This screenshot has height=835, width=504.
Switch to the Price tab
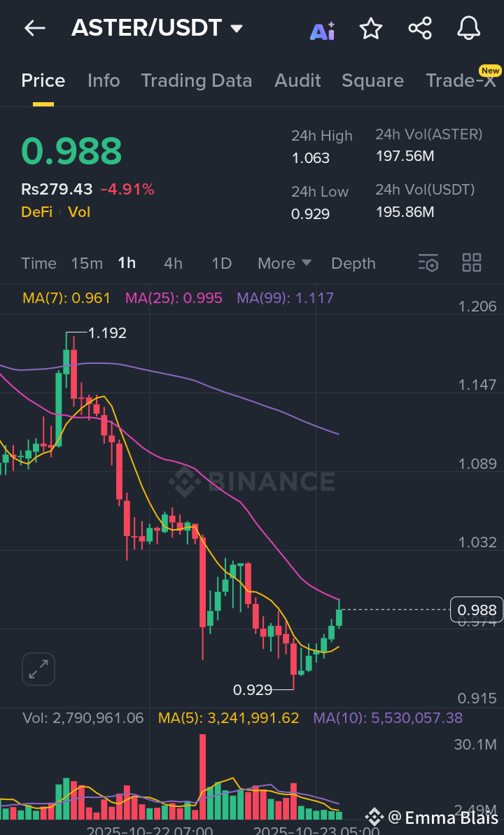pyautogui.click(x=43, y=80)
